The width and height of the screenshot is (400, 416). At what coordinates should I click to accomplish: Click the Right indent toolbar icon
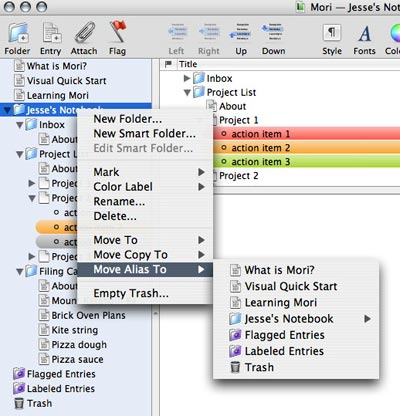pos(209,32)
